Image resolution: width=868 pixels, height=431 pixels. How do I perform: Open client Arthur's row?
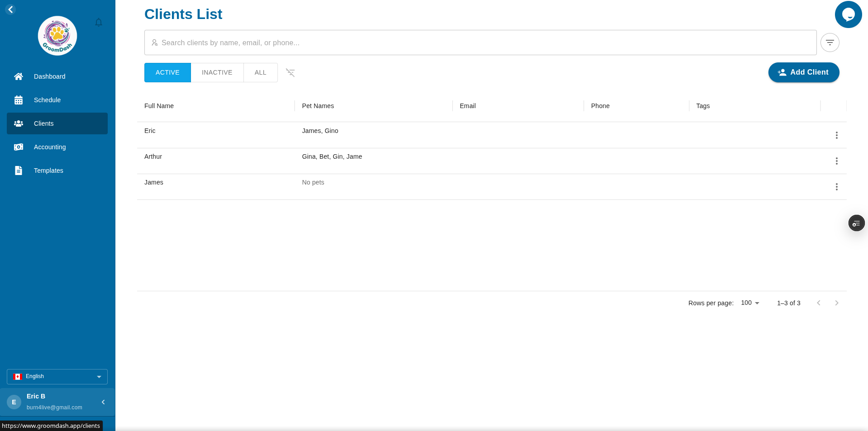491,161
